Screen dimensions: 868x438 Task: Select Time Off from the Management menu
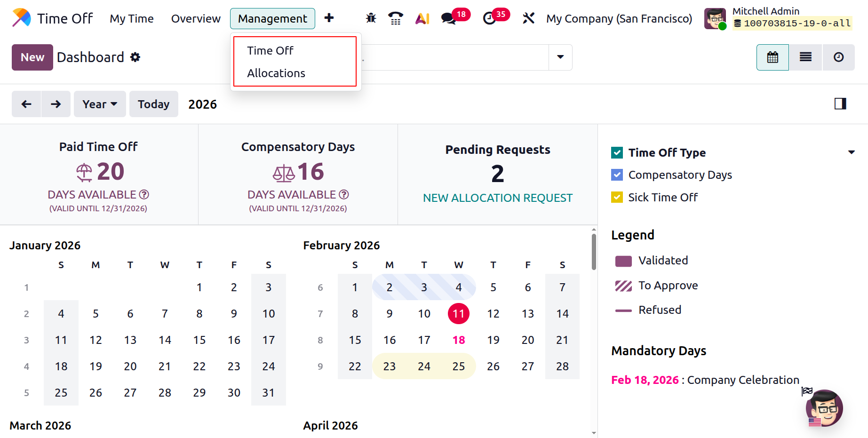(x=270, y=51)
